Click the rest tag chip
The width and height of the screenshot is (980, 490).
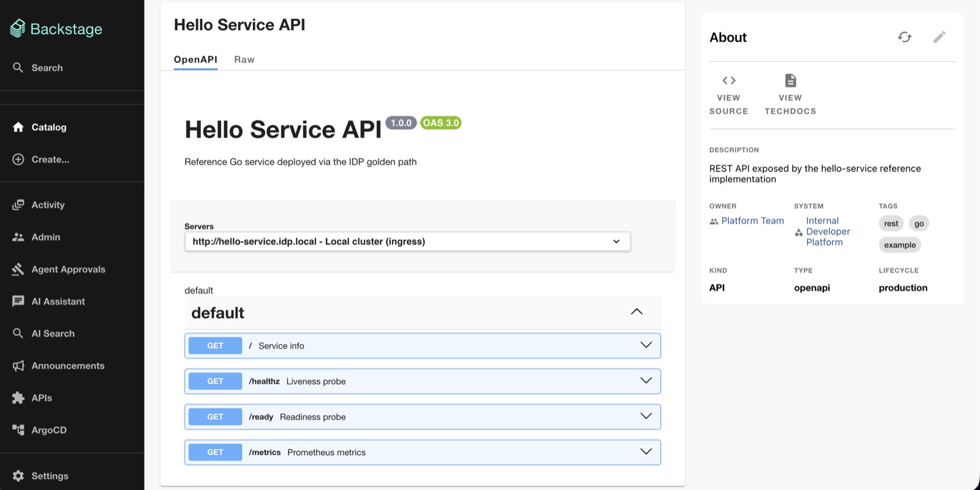pos(891,224)
